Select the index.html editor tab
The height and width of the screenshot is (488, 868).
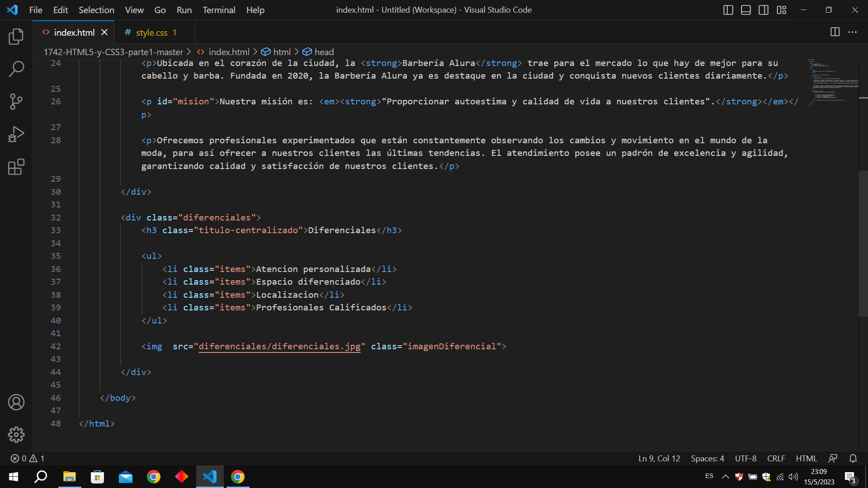tap(74, 33)
